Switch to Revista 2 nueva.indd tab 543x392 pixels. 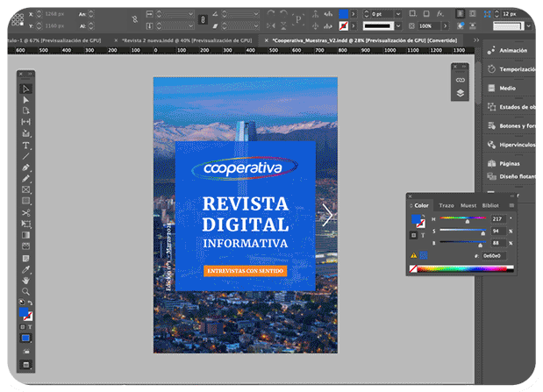[187, 40]
